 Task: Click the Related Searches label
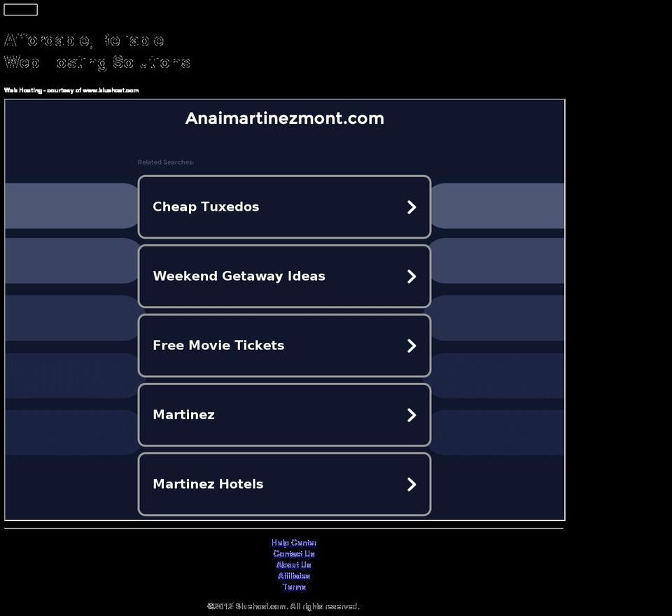(x=165, y=162)
